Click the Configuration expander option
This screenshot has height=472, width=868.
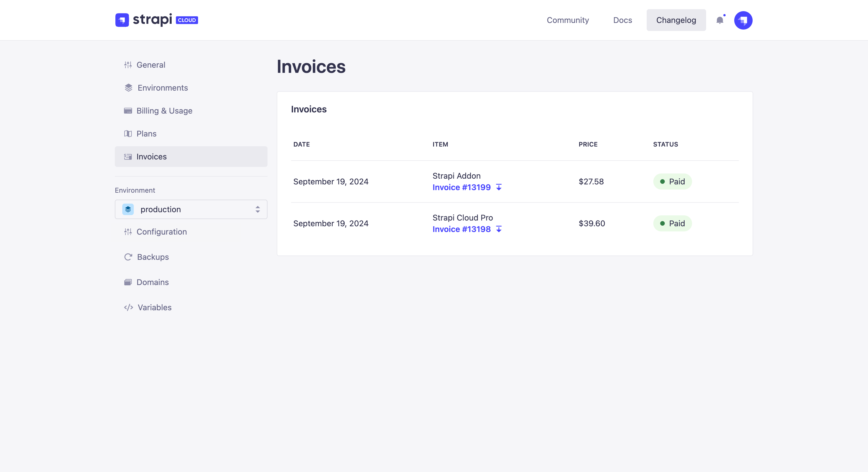pyautogui.click(x=162, y=232)
